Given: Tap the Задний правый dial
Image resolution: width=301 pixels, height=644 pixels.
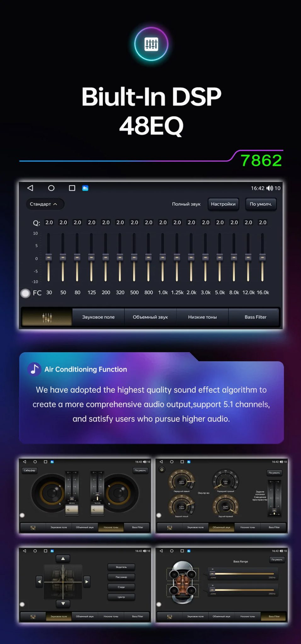Looking at the screenshot, I should point(225,506).
